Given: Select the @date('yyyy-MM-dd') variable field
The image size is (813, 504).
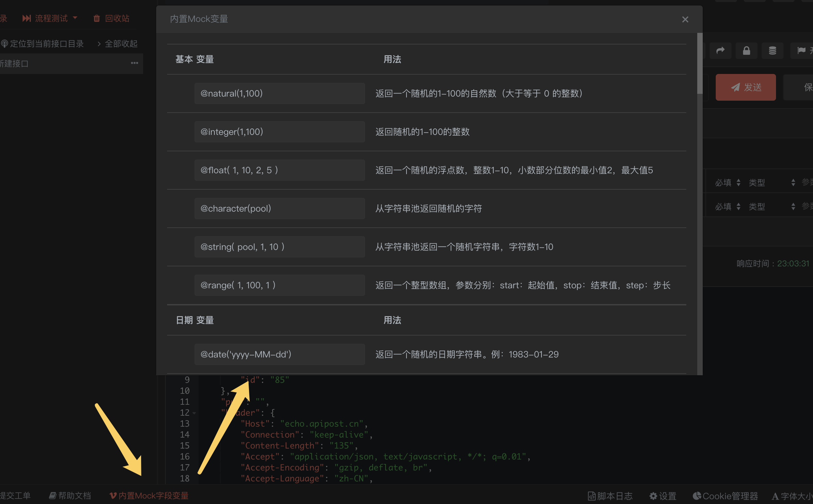Looking at the screenshot, I should pos(279,354).
